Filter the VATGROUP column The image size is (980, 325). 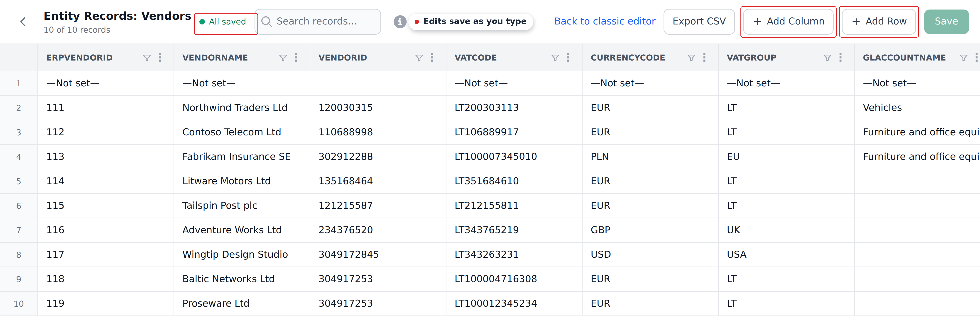tap(828, 58)
